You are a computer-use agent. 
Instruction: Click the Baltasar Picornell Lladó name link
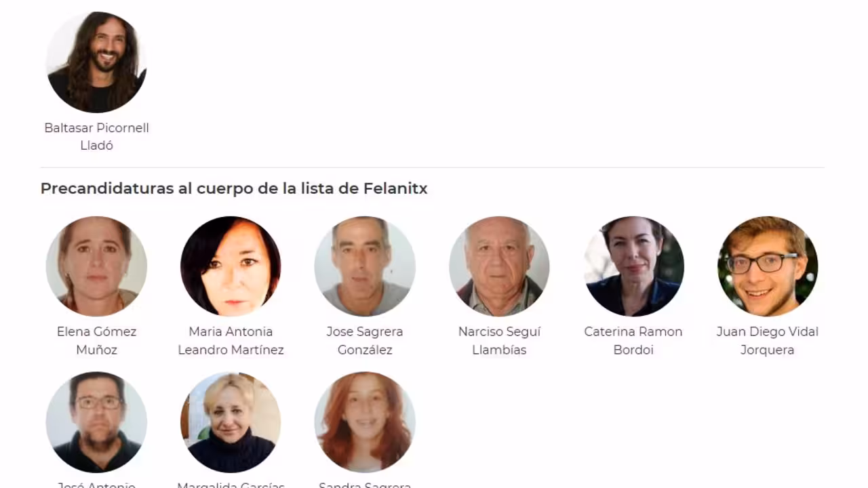tap(96, 136)
